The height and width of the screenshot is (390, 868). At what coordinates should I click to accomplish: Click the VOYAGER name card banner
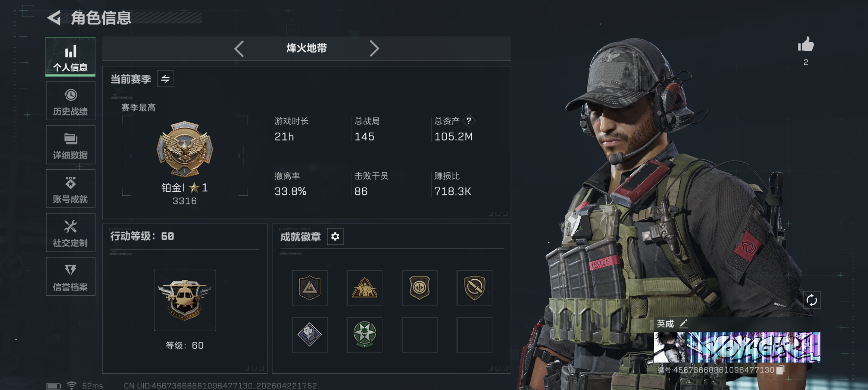[x=737, y=347]
